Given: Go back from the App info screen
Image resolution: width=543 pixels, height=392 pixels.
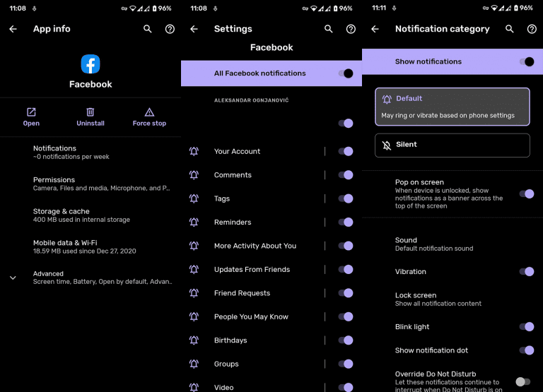Looking at the screenshot, I should pos(13,29).
